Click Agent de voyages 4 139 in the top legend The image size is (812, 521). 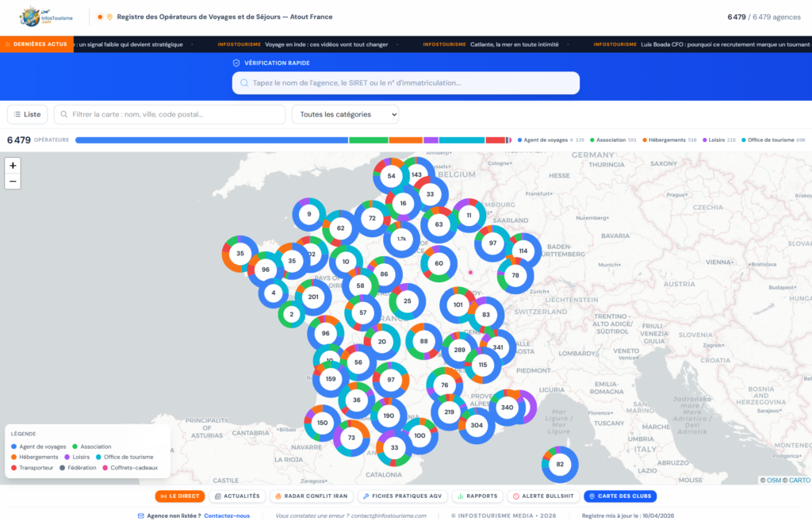[x=550, y=140]
